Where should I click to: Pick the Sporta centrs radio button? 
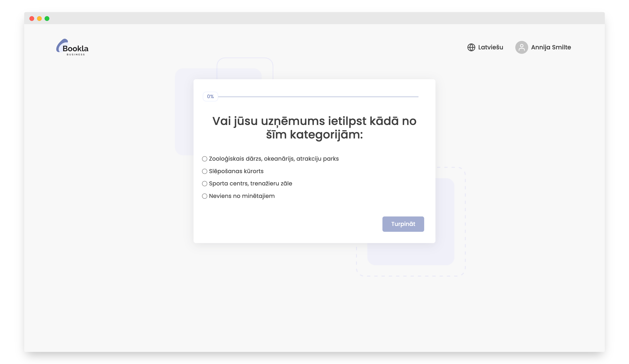point(204,184)
